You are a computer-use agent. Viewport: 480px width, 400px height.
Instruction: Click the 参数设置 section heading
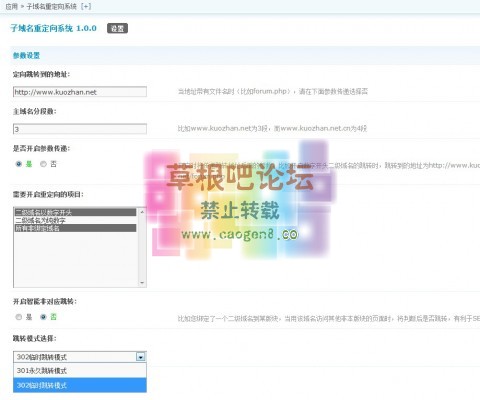[x=26, y=56]
